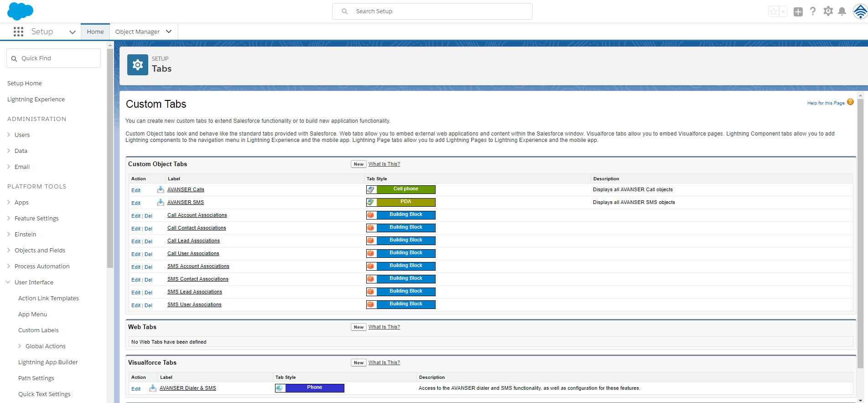Click the orange help icon beside Help for this Page
868x403 pixels.
[850, 102]
